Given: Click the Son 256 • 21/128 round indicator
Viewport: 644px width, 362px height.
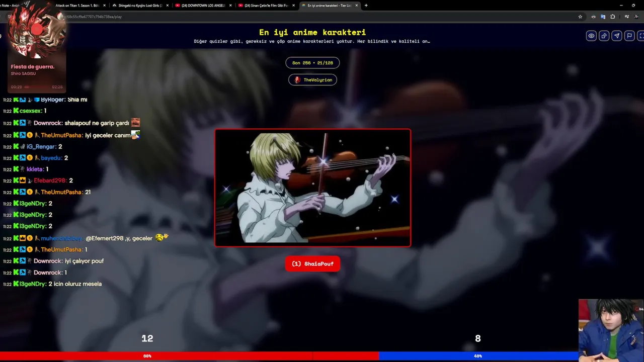Looking at the screenshot, I should [x=312, y=63].
